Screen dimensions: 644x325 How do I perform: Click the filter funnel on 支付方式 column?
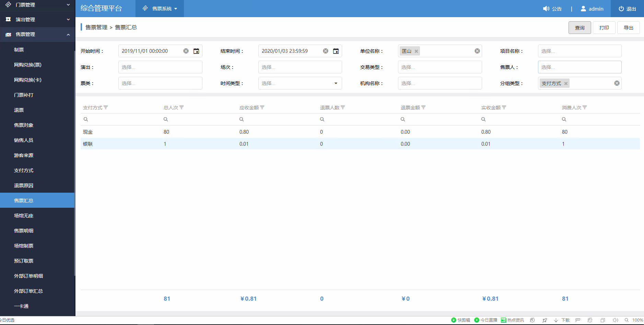pos(106,107)
